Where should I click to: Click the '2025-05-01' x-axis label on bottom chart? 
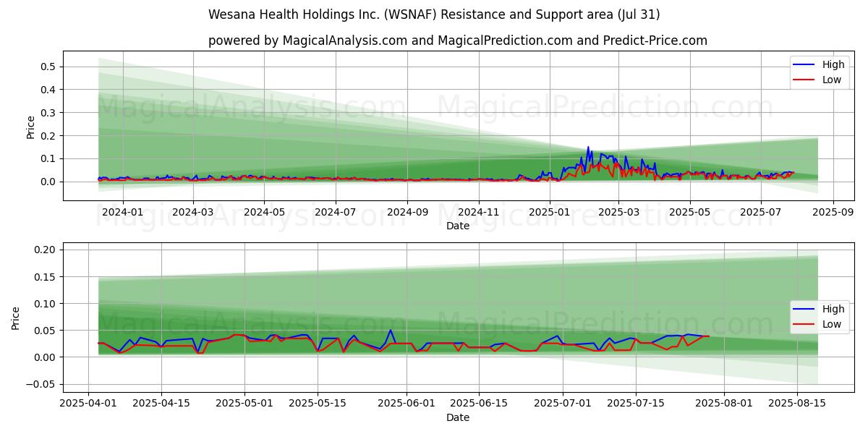[244, 404]
